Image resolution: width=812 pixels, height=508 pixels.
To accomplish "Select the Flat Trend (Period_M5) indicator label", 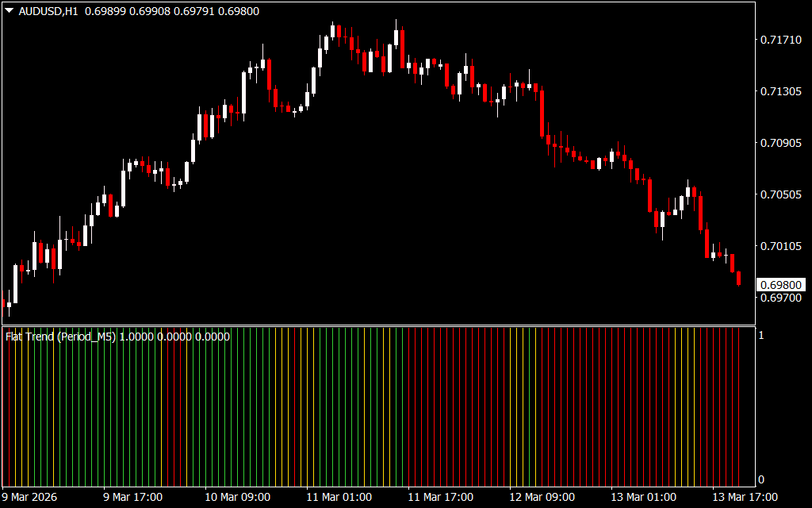I will point(61,337).
